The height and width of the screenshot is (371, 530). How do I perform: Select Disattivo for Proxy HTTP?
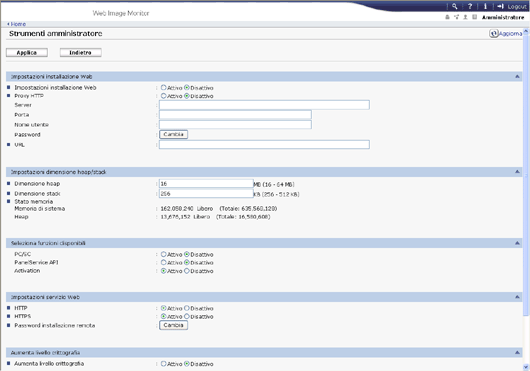tap(187, 96)
